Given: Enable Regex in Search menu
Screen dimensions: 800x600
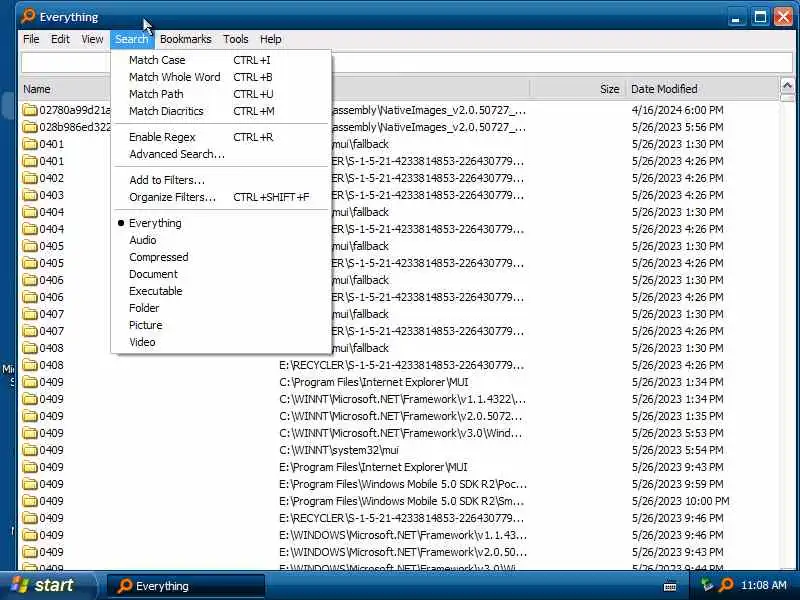Looking at the screenshot, I should pyautogui.click(x=221, y=137).
